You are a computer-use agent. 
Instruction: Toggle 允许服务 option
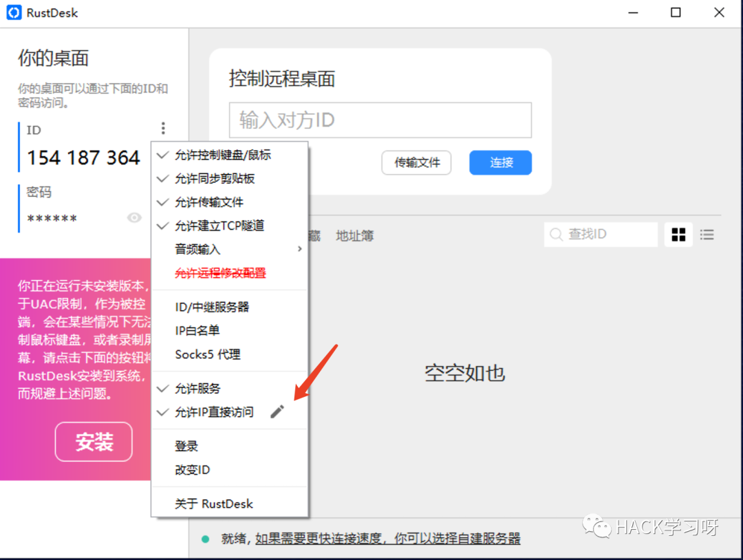pyautogui.click(x=230, y=389)
